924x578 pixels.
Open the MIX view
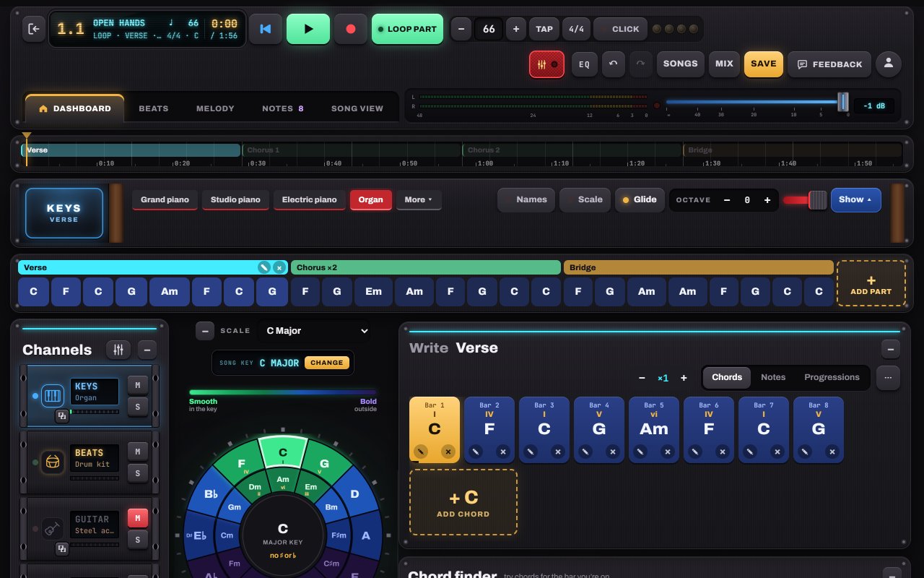point(724,64)
